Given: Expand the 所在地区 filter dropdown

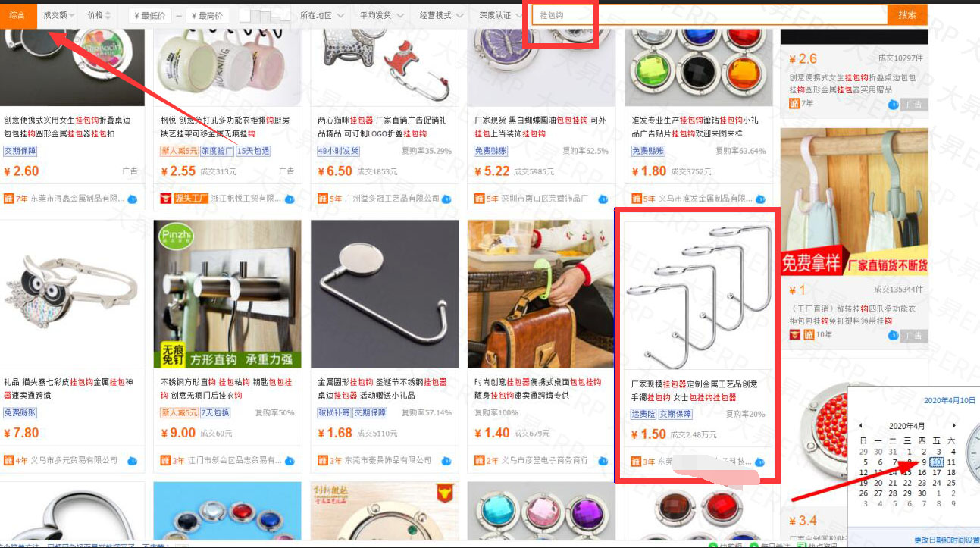Looking at the screenshot, I should pos(321,15).
